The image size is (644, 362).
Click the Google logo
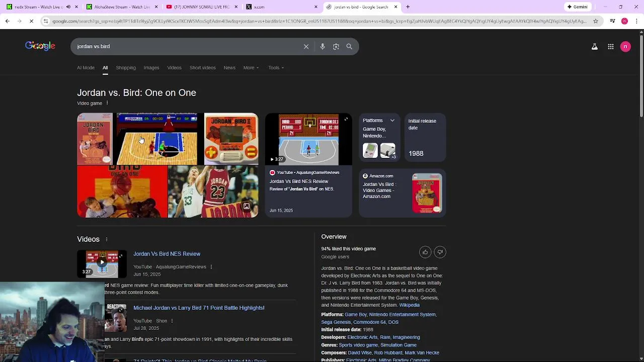point(40,46)
